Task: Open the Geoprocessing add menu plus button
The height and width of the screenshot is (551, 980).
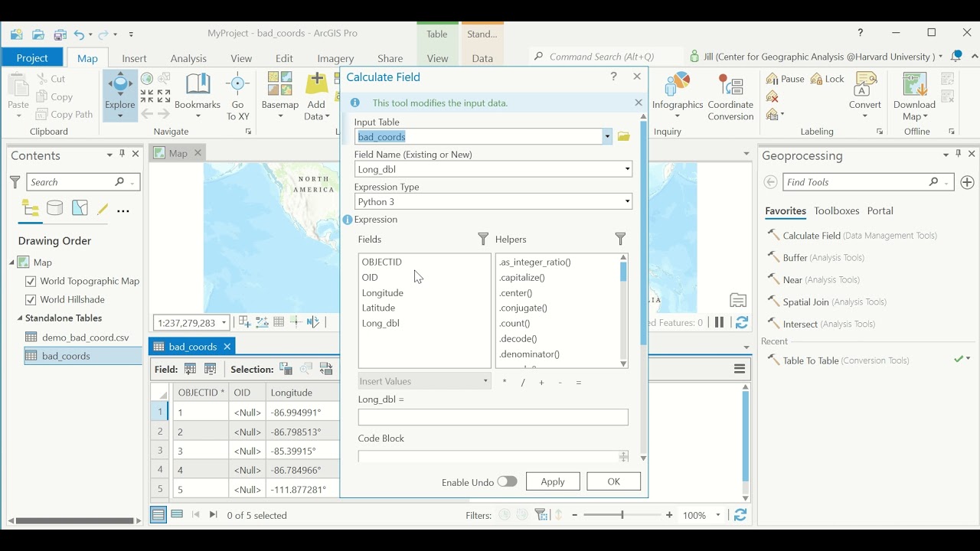Action: [967, 182]
